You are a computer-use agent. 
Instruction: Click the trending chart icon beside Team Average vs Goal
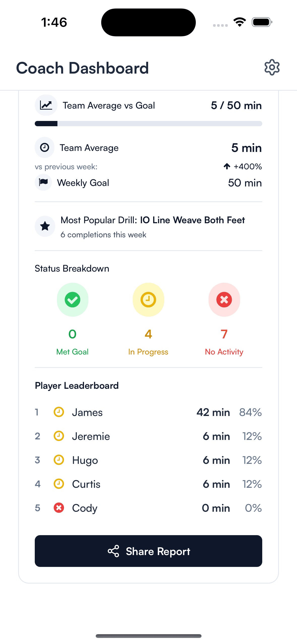tap(46, 105)
